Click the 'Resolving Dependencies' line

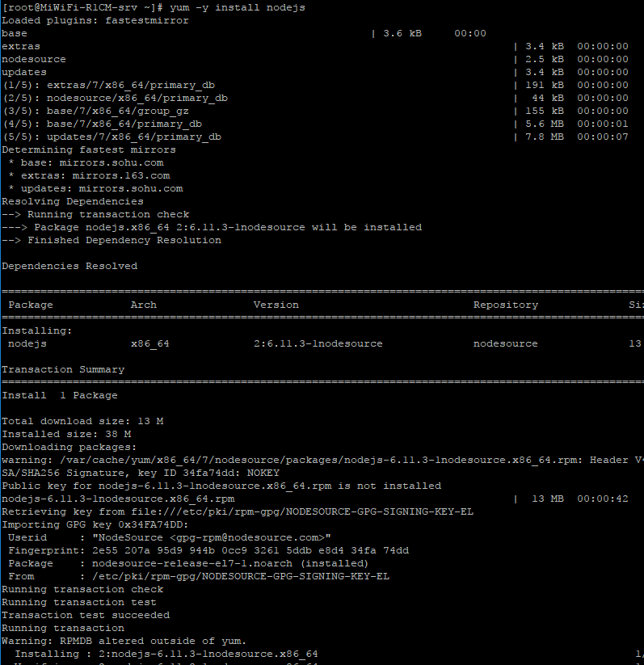pos(73,201)
